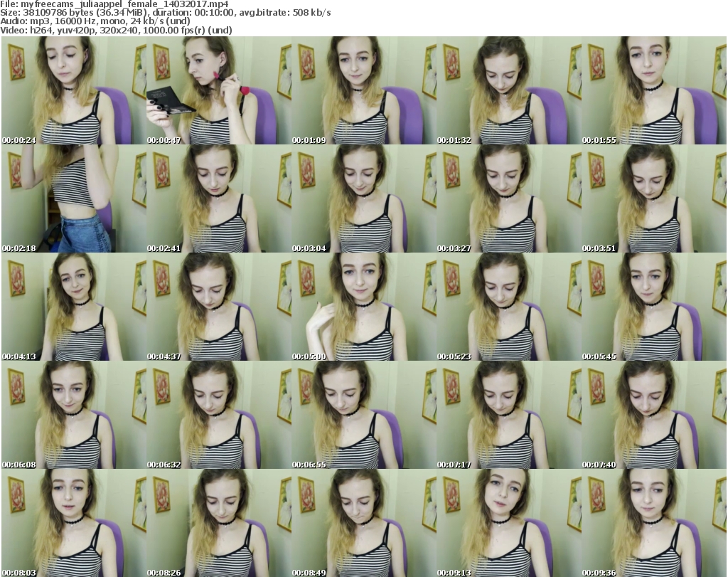
Task: Click the frame timestamped 00:08:49
Action: (x=363, y=523)
